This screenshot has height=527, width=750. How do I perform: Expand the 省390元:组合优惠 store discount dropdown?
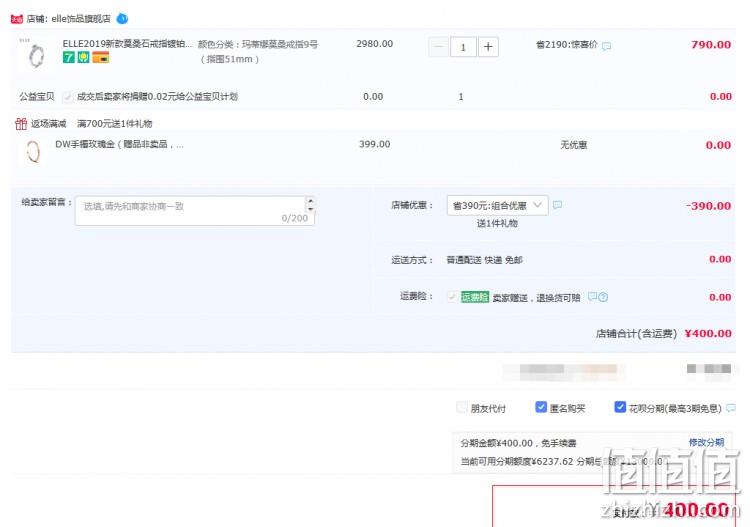point(497,206)
